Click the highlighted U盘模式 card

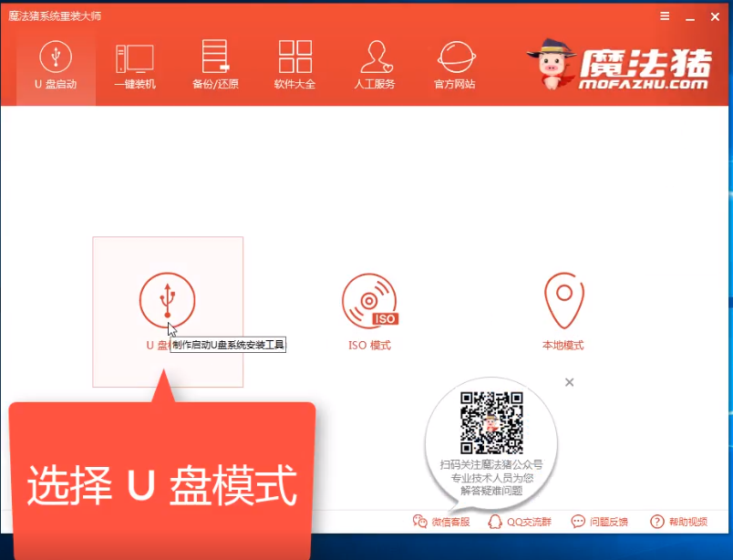point(167,310)
